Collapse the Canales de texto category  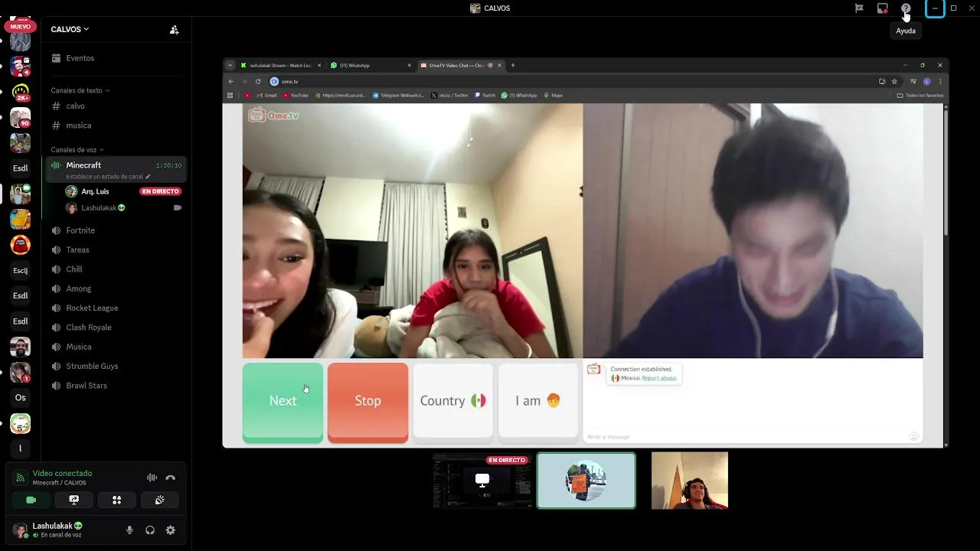[80, 90]
